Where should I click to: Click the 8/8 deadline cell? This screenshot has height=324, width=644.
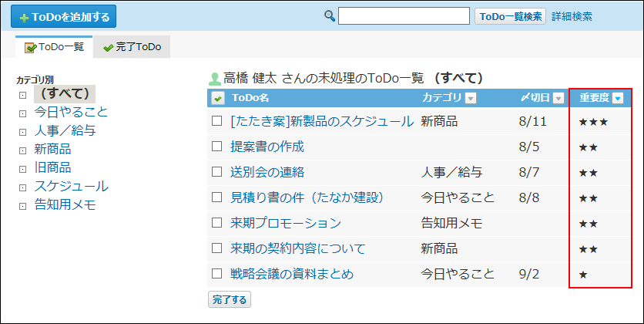click(x=529, y=197)
